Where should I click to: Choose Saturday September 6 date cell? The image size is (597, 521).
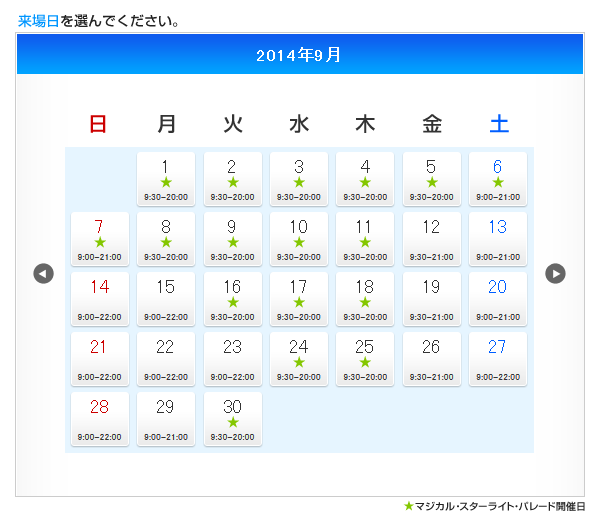(x=498, y=179)
